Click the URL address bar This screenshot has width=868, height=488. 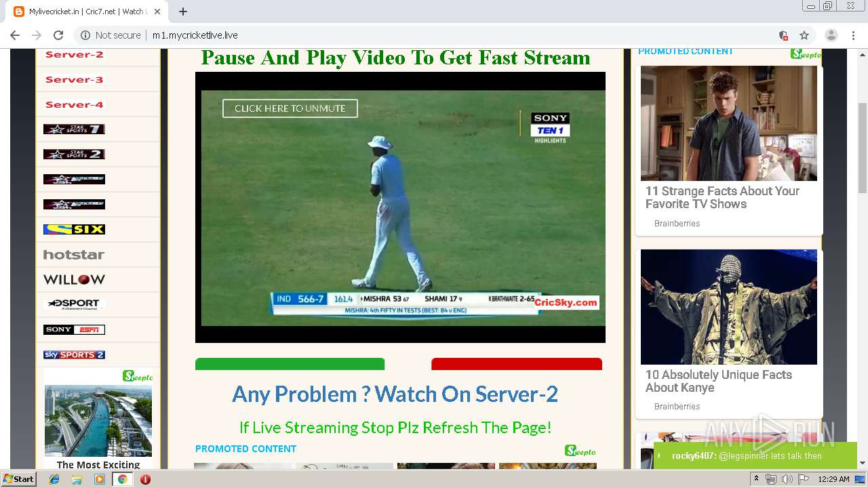tap(434, 35)
